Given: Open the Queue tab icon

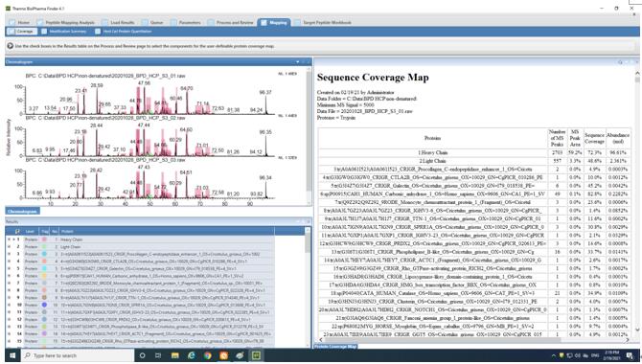Looking at the screenshot, I should tap(145, 23).
